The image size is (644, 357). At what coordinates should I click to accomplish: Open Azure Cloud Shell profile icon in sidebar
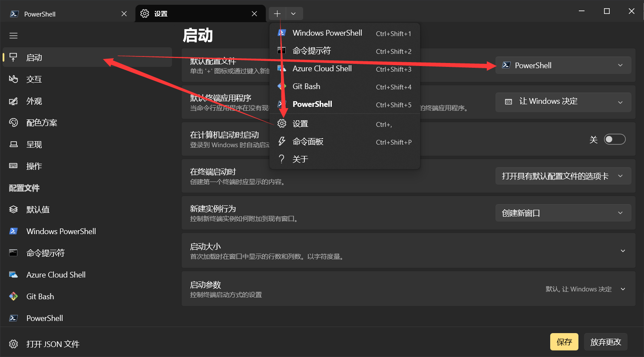click(x=13, y=274)
